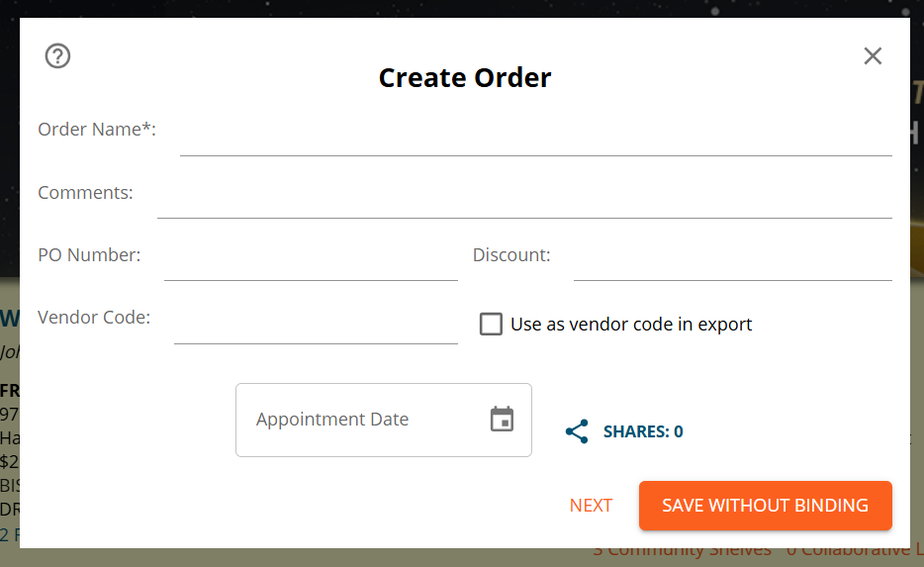The width and height of the screenshot is (924, 567).
Task: Open the SHARES: 0 link
Action: [643, 431]
